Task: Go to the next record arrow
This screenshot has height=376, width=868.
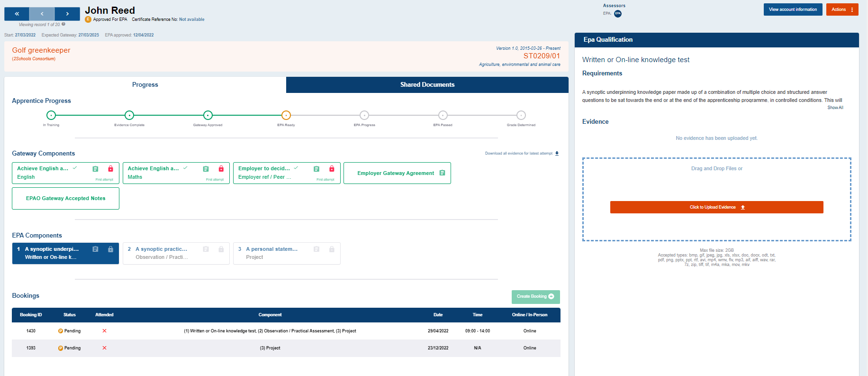Action: tap(67, 14)
